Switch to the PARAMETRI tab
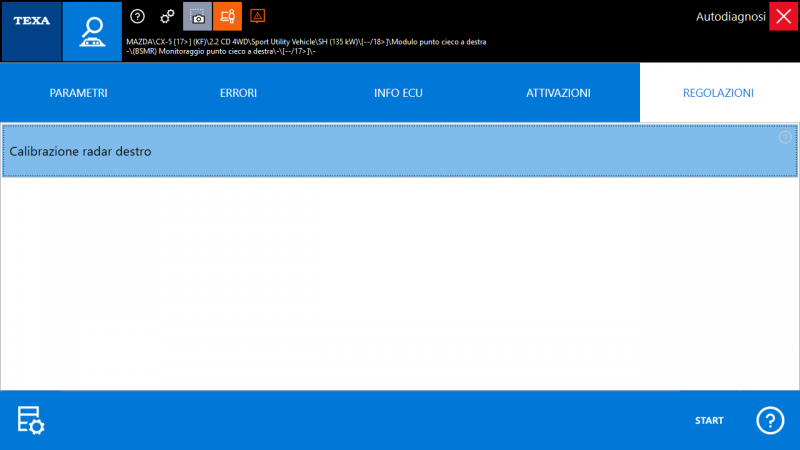The image size is (800, 450). click(x=78, y=93)
